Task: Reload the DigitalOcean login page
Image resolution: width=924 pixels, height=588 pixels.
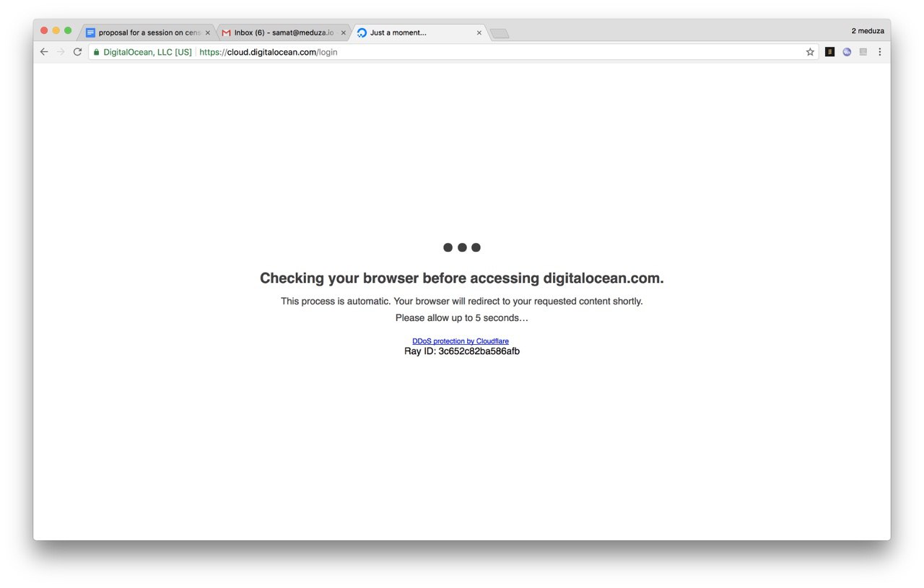Action: (x=77, y=52)
